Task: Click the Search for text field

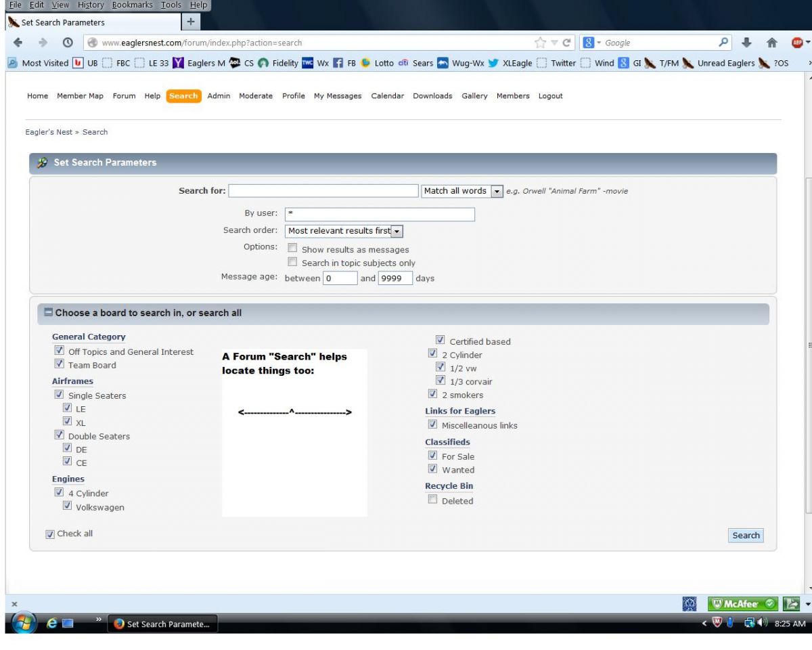Action: tap(323, 191)
